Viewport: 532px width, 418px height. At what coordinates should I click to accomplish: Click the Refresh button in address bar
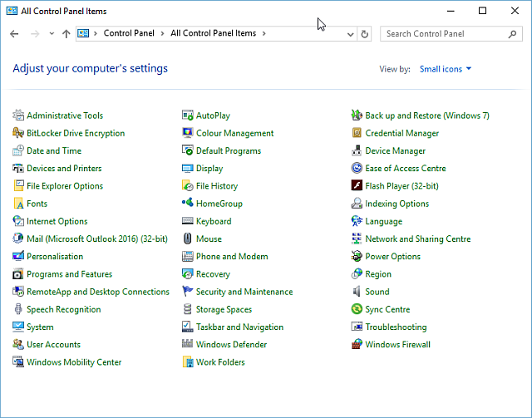pyautogui.click(x=364, y=34)
